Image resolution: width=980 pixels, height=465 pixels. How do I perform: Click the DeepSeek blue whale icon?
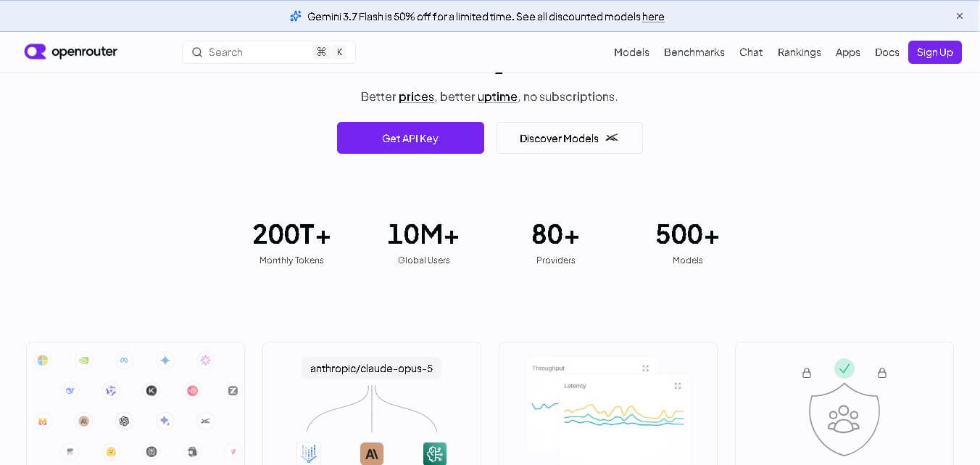70,390
